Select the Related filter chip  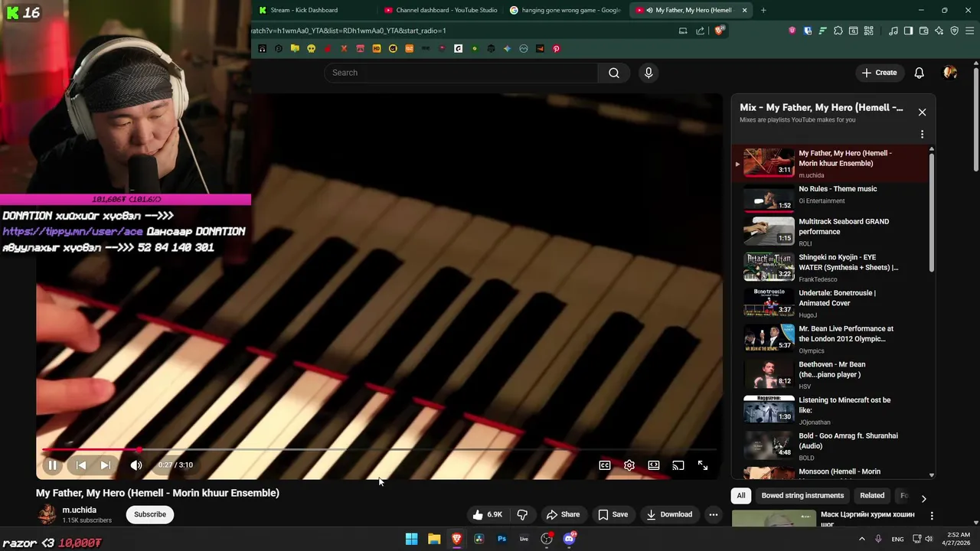click(x=872, y=496)
